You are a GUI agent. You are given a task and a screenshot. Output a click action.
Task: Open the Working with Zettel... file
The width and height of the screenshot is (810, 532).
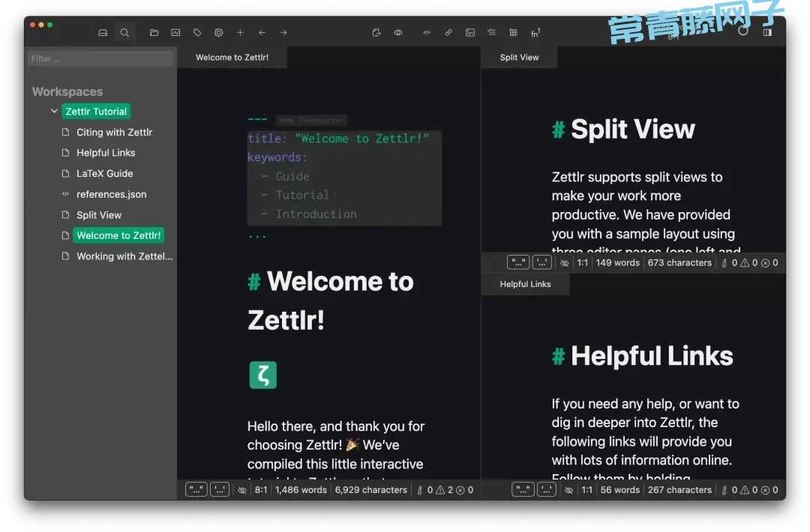pos(124,256)
